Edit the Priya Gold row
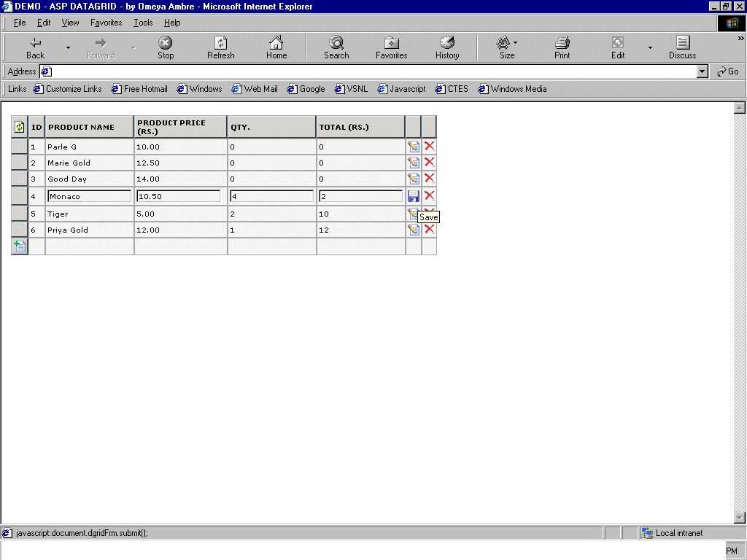 (414, 230)
